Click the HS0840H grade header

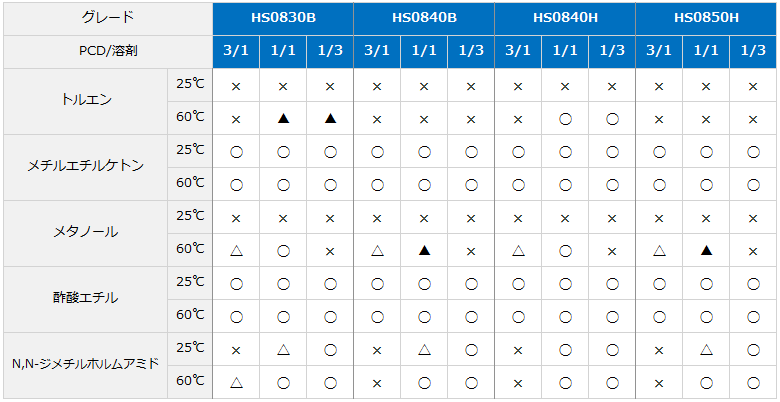click(x=565, y=18)
